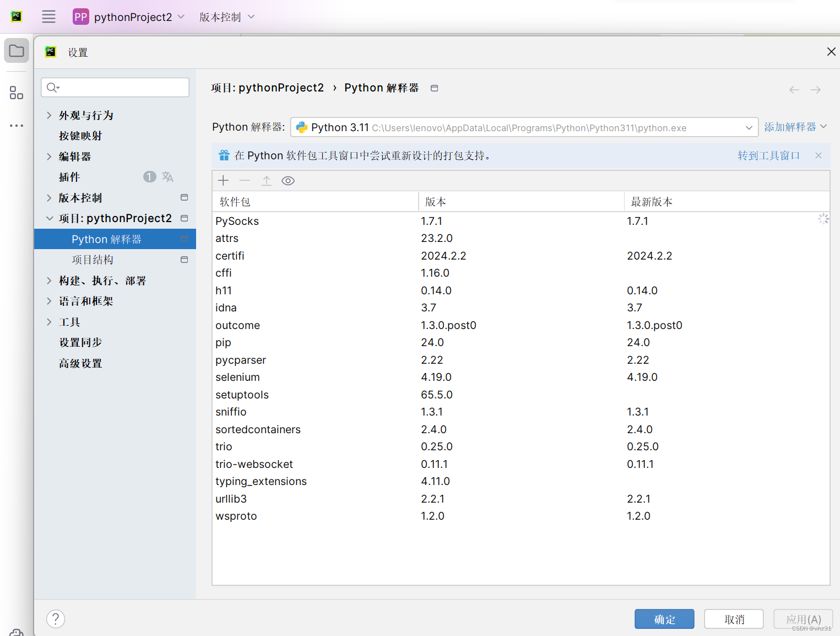840x636 pixels.
Task: Click the translate icon next to 插件
Action: coord(167,177)
